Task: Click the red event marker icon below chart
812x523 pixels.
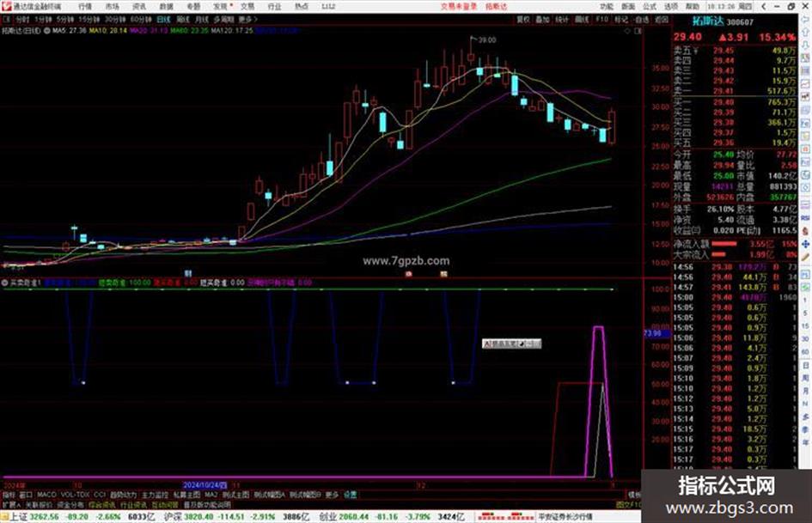Action: click(409, 273)
